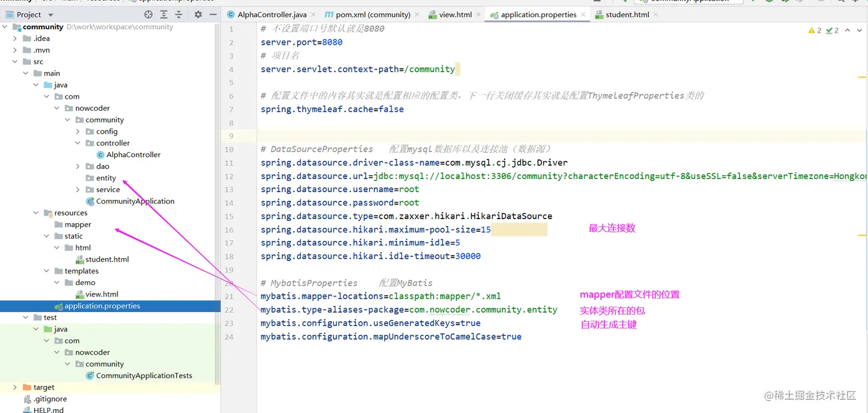The image size is (868, 413).
Task: Click the spring.datasource.password=root line
Action: pyautogui.click(x=340, y=202)
